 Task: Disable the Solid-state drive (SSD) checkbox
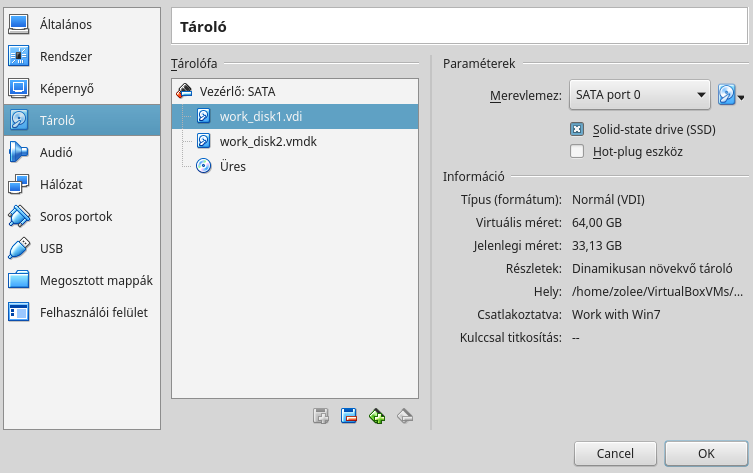point(577,129)
